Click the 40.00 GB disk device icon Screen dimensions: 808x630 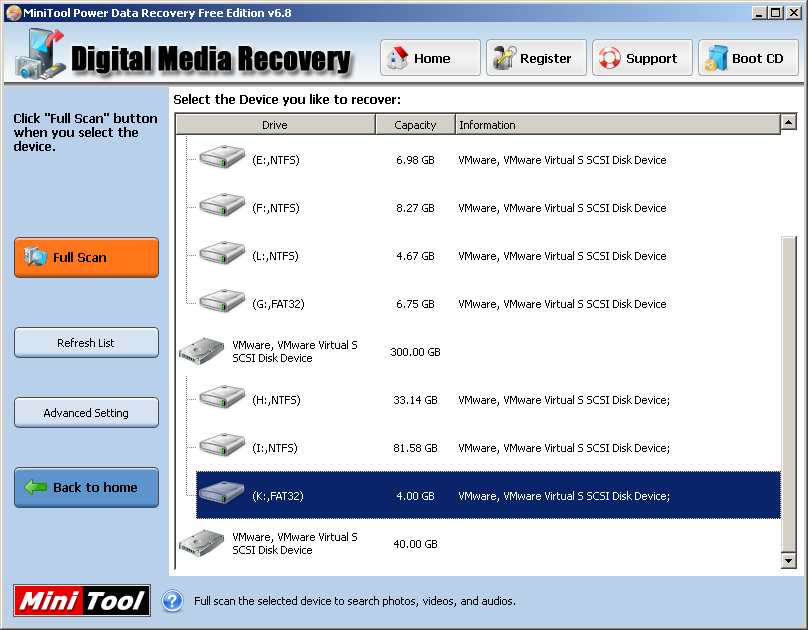point(201,543)
